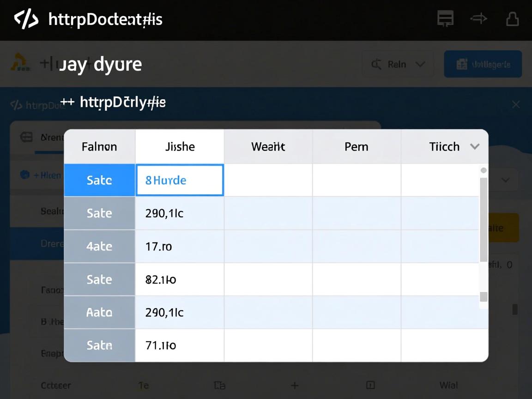Click the blue button in the top right
532x399 pixels.
pos(483,64)
